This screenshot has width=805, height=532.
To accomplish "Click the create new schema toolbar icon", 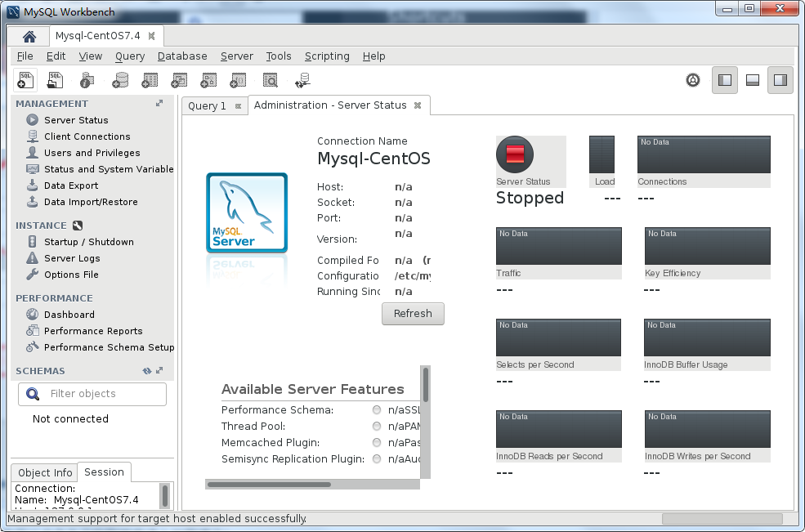I will point(120,81).
